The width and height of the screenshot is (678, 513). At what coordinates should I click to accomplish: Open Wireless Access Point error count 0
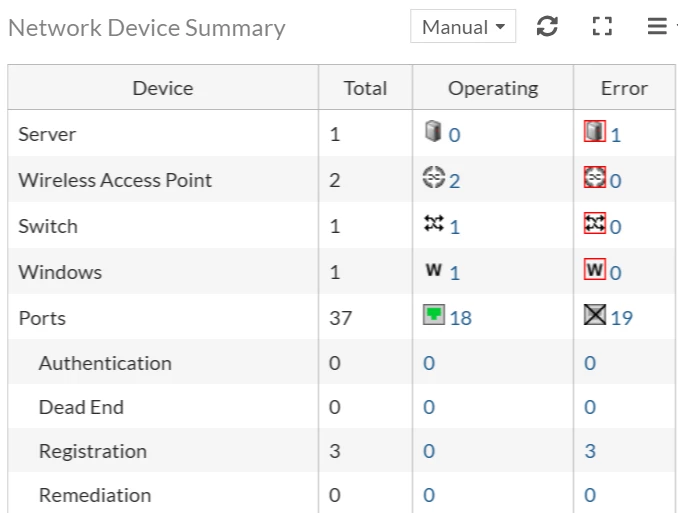[616, 181]
